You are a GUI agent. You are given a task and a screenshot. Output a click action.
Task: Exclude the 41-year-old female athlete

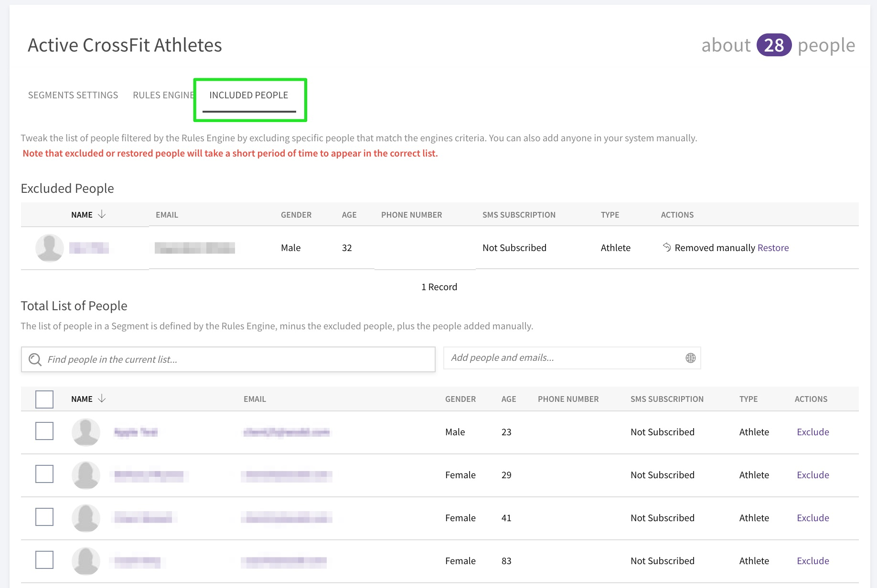tap(813, 518)
